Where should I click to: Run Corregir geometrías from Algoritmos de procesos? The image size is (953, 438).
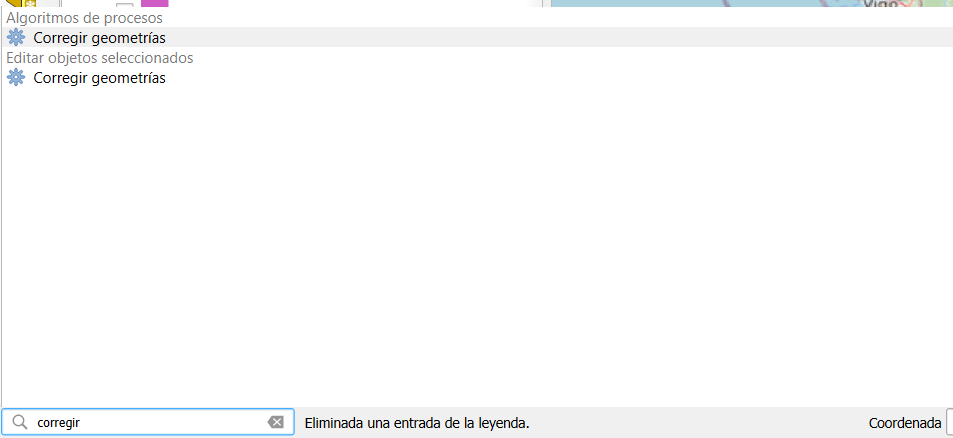(99, 38)
